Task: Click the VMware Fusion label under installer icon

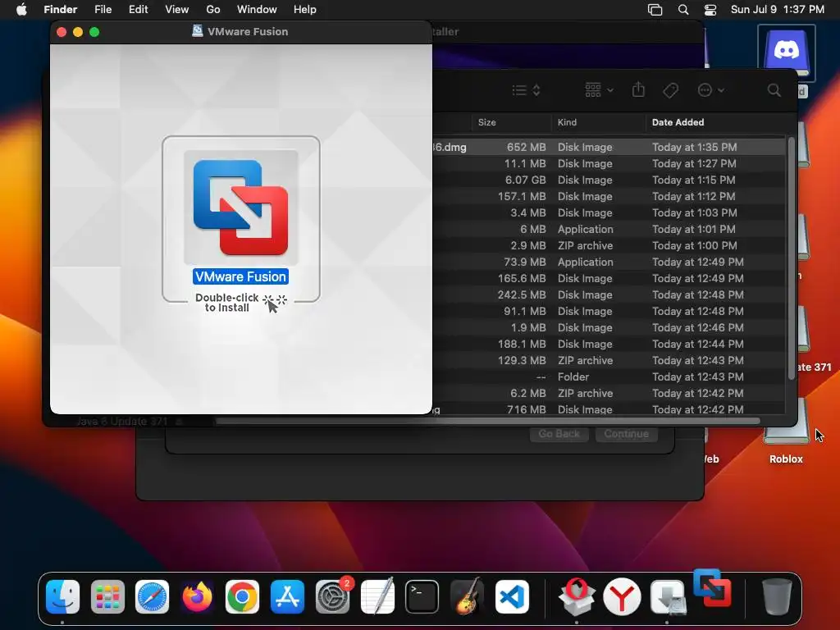Action: coord(240,276)
